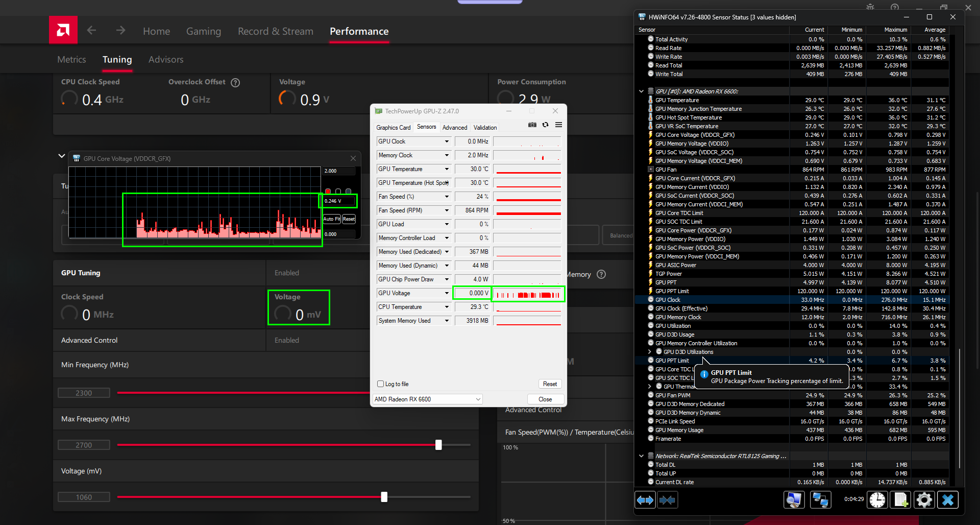Open the GPU-Z hamburger menu
This screenshot has width=980, height=525.
(559, 125)
